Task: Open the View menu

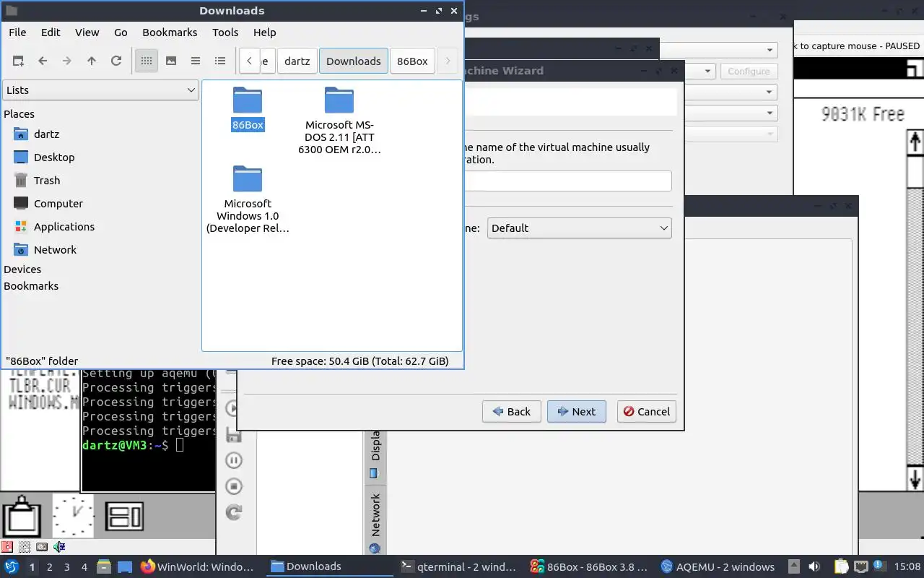Action: pyautogui.click(x=87, y=33)
